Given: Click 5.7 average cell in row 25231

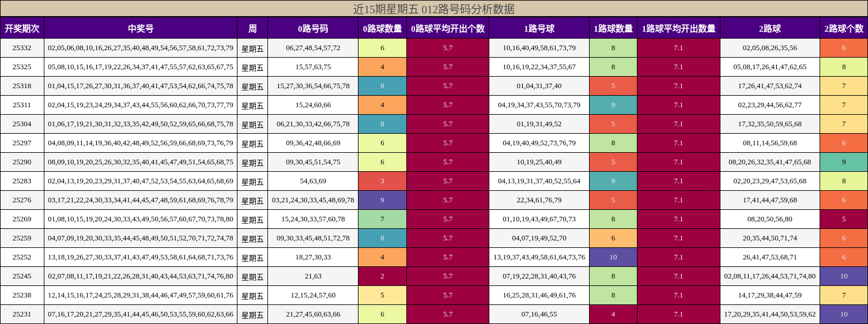Looking at the screenshot, I should point(448,314).
